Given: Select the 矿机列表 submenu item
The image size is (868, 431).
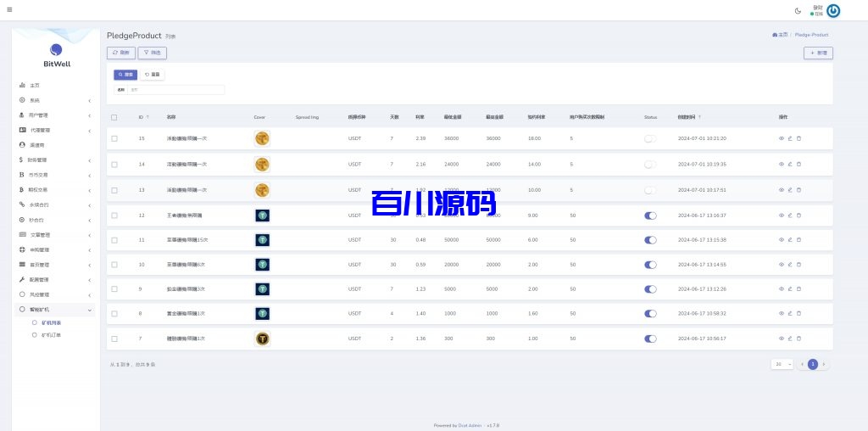Looking at the screenshot, I should click(x=51, y=322).
